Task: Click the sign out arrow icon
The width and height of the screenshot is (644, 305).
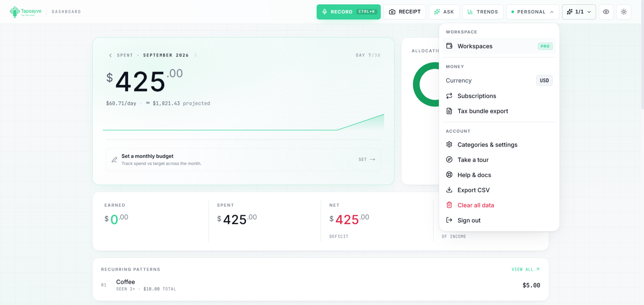Action: 449,220
